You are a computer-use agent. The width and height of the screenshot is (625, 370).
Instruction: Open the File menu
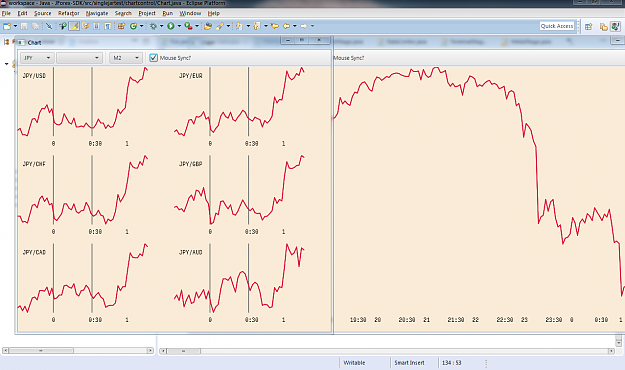6,13
